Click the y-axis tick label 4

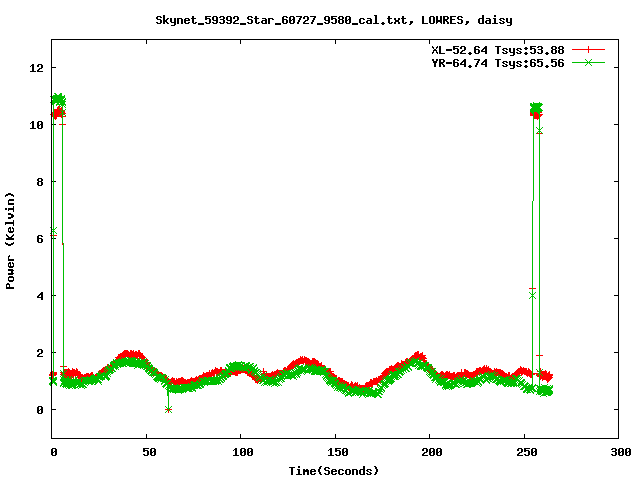[40, 296]
